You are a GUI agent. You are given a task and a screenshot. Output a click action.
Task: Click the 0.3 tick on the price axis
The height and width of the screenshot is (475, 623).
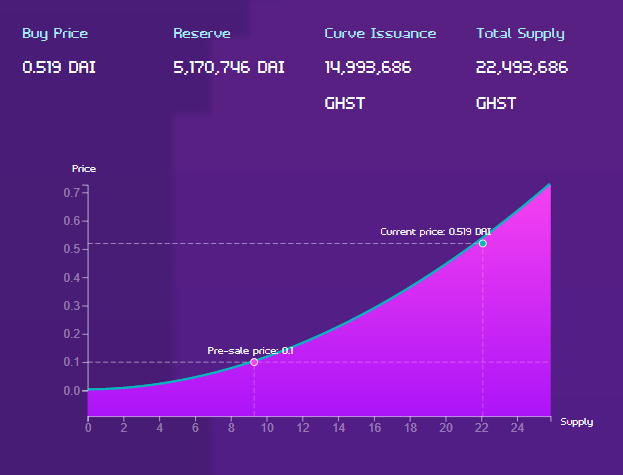click(x=72, y=306)
